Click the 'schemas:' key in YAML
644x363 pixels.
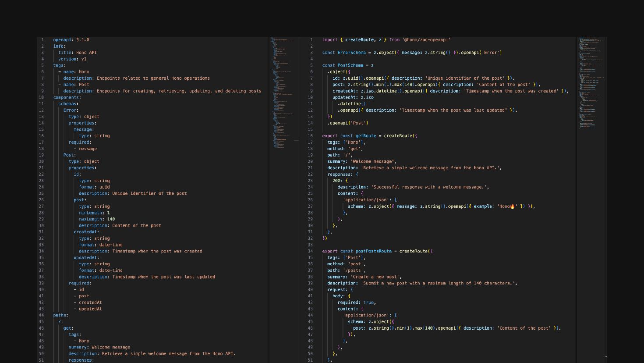pyautogui.click(x=68, y=104)
